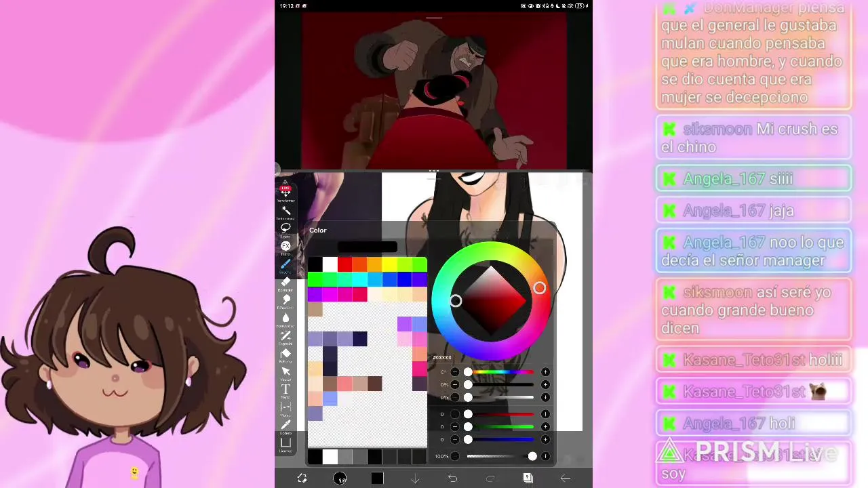The height and width of the screenshot is (488, 868).
Task: Pick the yellow palette swatch
Action: point(389,264)
